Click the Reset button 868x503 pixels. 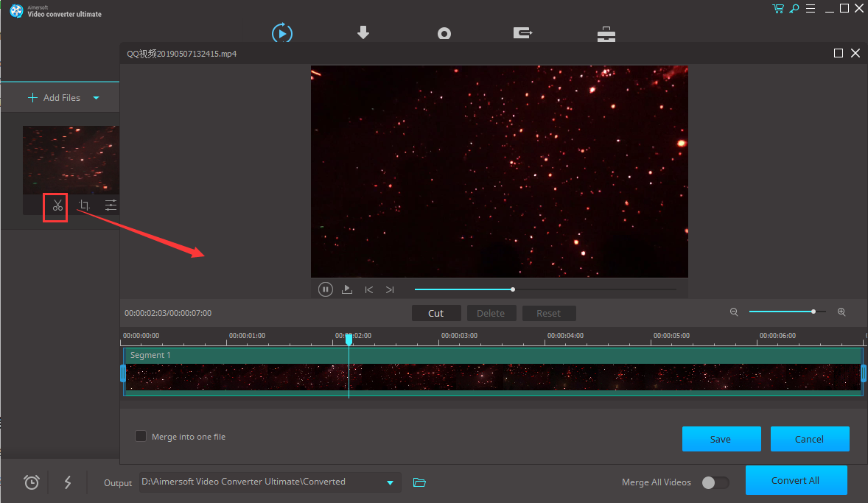click(549, 313)
